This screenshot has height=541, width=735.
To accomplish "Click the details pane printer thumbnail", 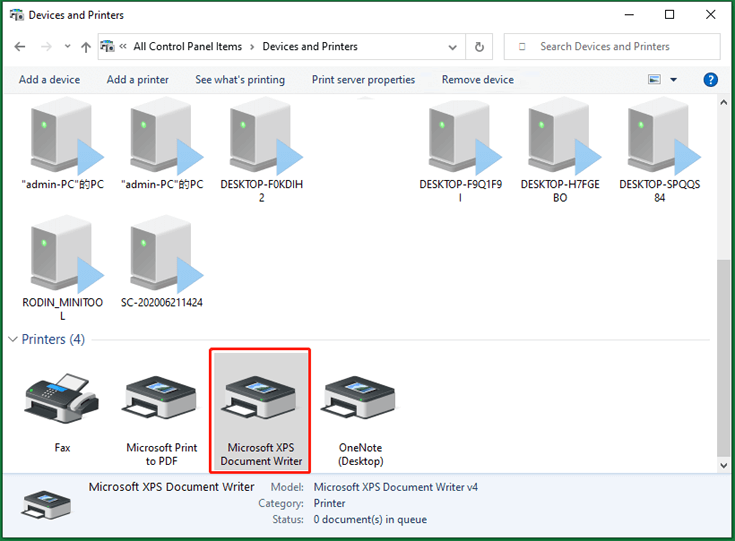I will point(46,504).
